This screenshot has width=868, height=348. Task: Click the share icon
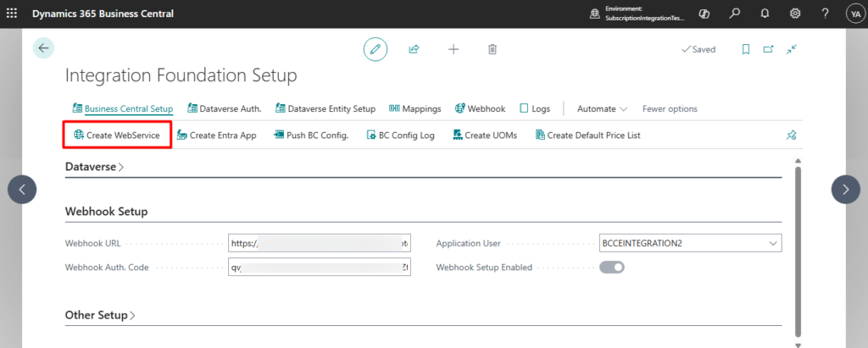tap(414, 49)
